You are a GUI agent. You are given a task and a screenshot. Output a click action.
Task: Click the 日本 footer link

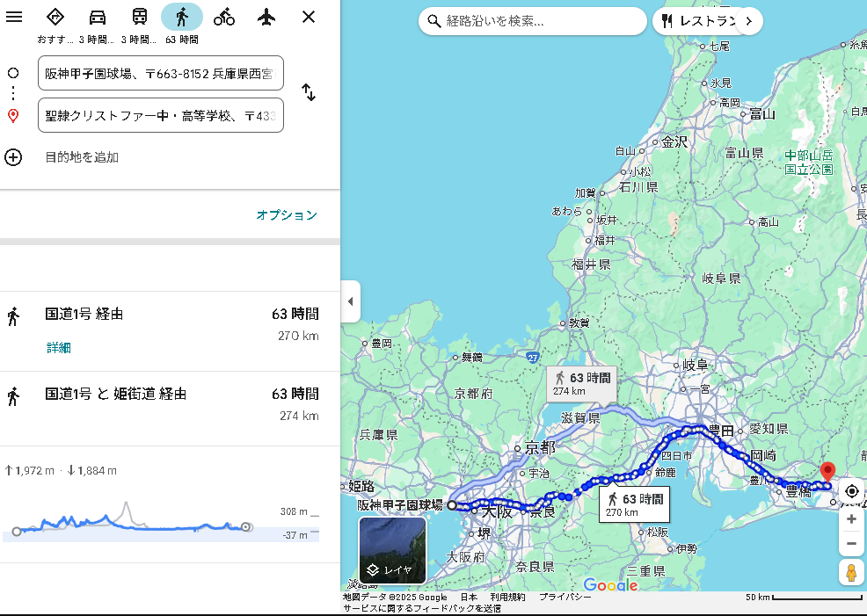click(x=469, y=598)
